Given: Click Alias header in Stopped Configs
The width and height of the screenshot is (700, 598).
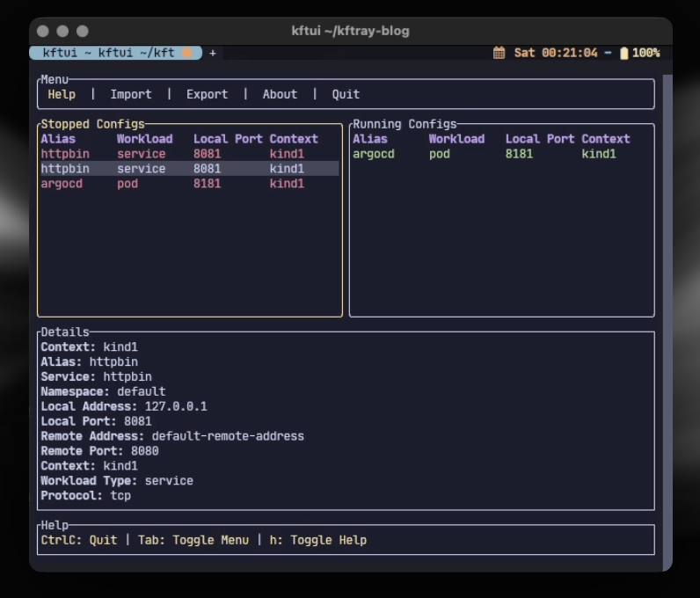Looking at the screenshot, I should [x=58, y=139].
